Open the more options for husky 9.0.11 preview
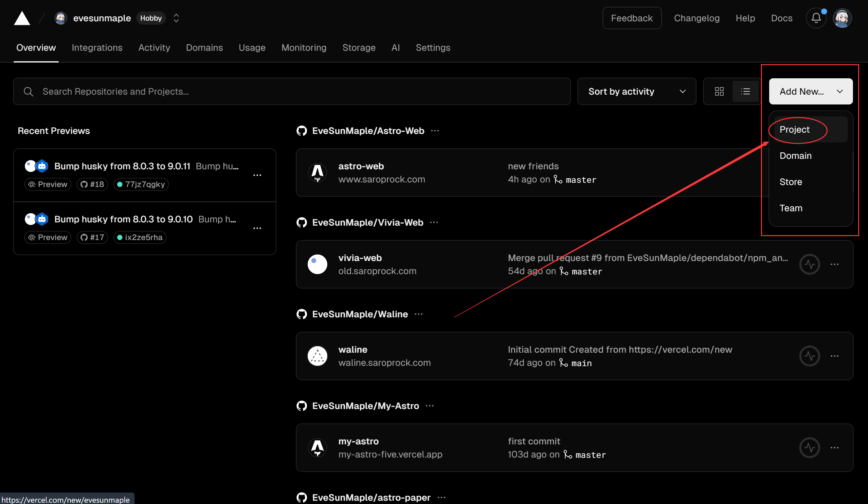The image size is (868, 504). coord(257,175)
